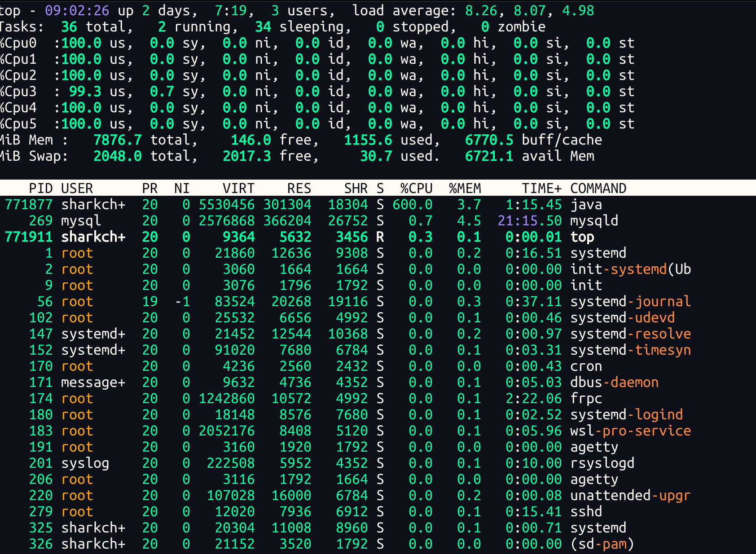Screen dimensions: 756x554
Task: Click the %MEM column header
Action: click(x=465, y=188)
